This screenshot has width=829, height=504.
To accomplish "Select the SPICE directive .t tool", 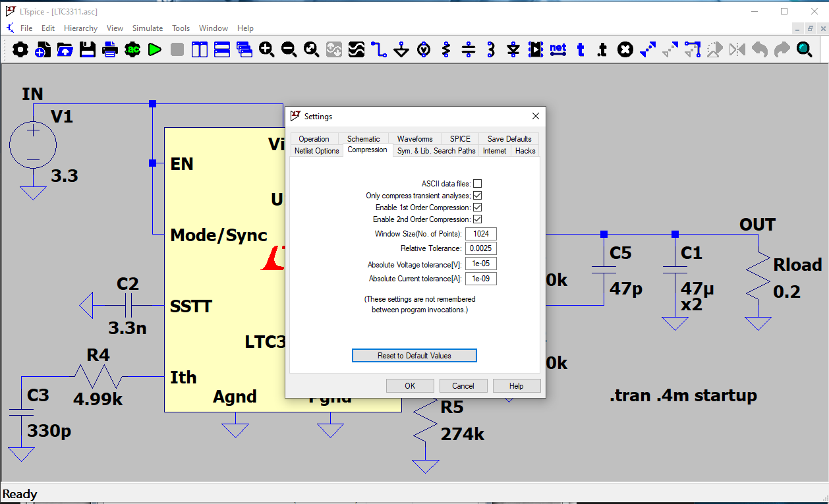I will 602,49.
